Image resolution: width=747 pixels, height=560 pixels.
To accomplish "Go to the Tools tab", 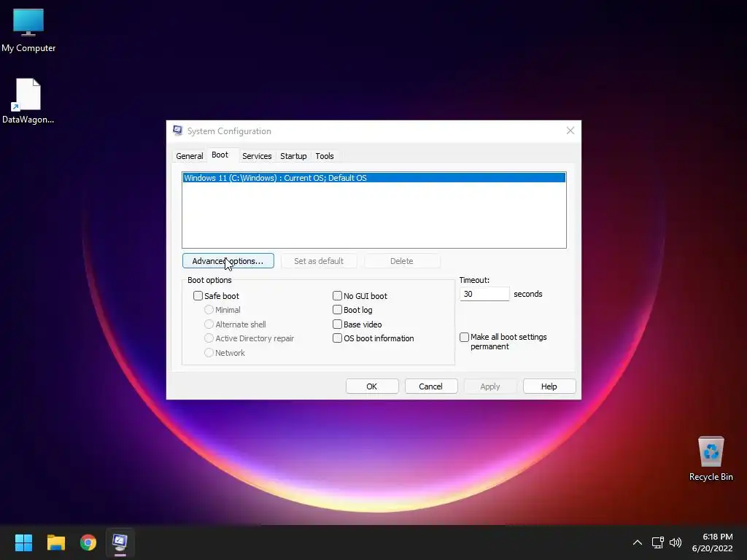I will 325,156.
